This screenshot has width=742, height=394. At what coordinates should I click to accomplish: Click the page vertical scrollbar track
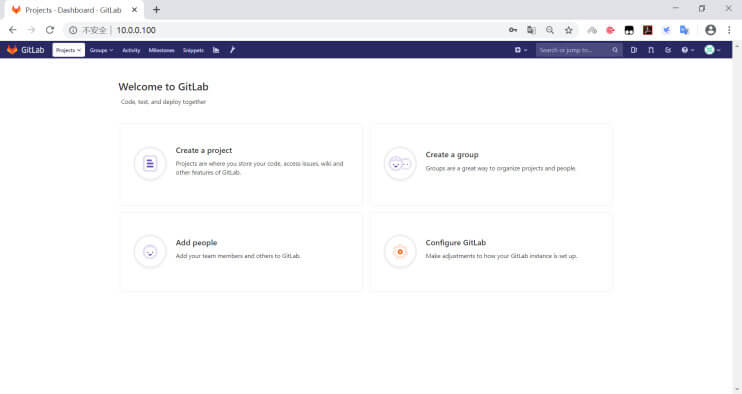click(737, 218)
